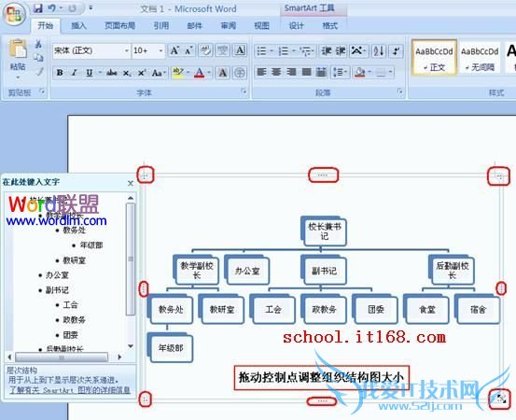Click the character border A icon
The image size is (516, 420).
240,50
